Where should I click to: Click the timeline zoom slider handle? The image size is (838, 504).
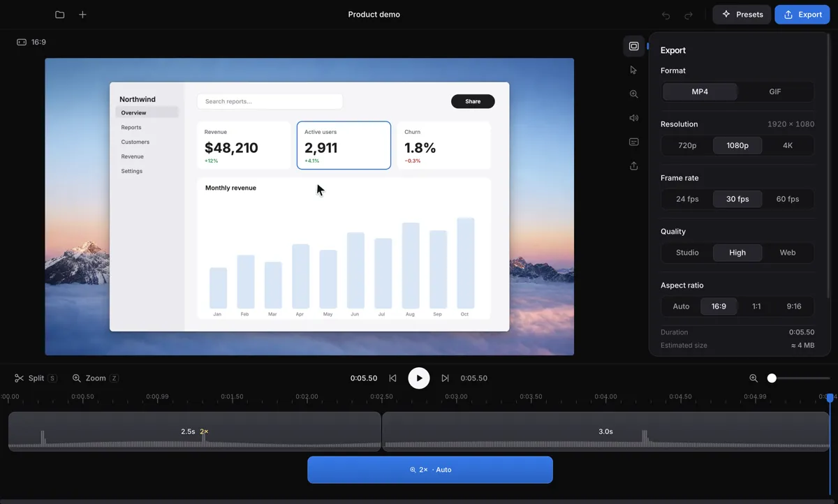(x=772, y=378)
